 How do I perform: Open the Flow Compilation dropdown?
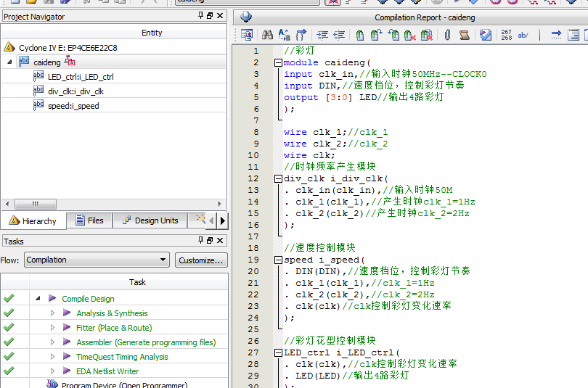pyautogui.click(x=163, y=260)
